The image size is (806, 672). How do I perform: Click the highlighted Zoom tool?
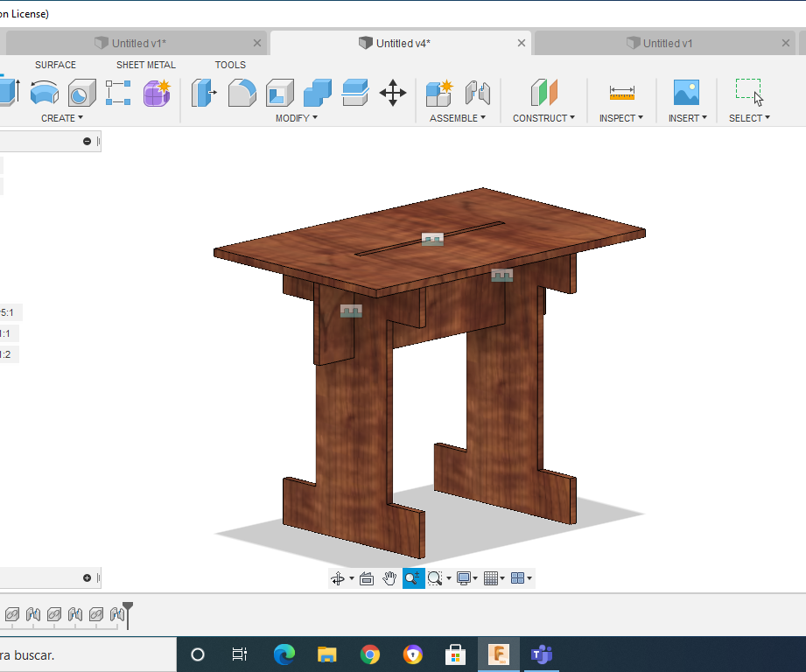tap(413, 578)
